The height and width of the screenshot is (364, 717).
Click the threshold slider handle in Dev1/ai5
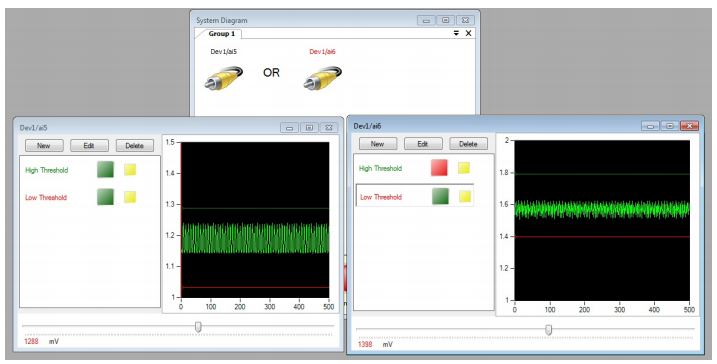coord(198,327)
